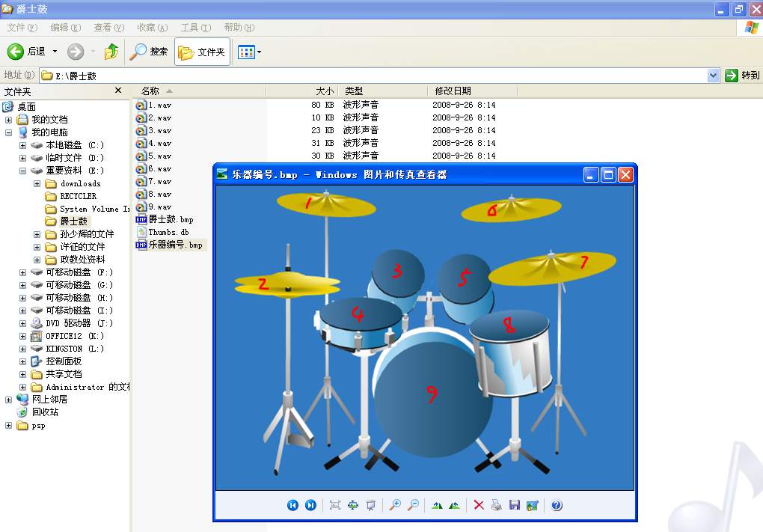Toggle the 文件夹 folders pane button

[202, 52]
